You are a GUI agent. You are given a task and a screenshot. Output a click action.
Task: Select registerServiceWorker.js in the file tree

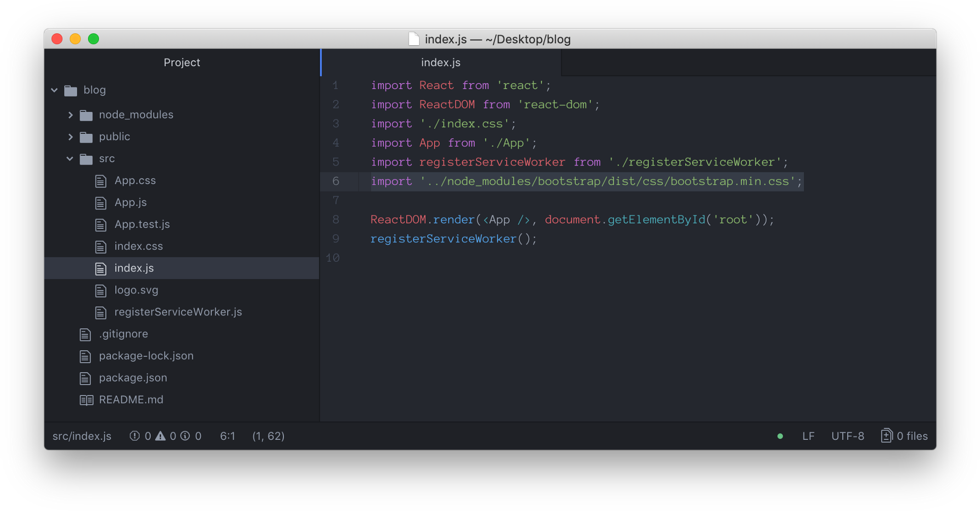click(178, 312)
